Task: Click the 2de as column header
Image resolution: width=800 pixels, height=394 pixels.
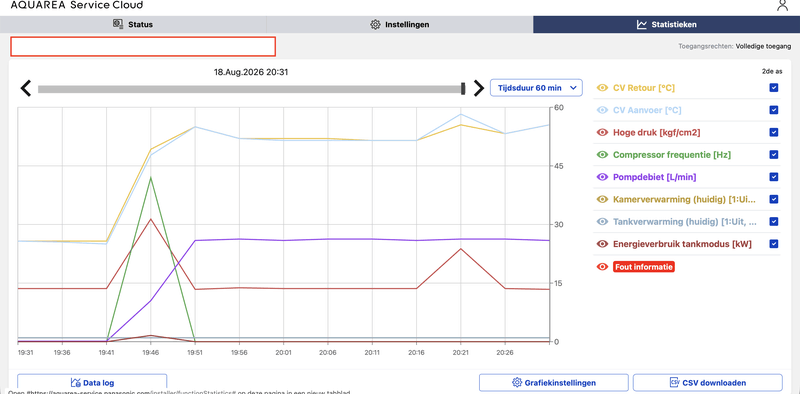Action: 771,72
